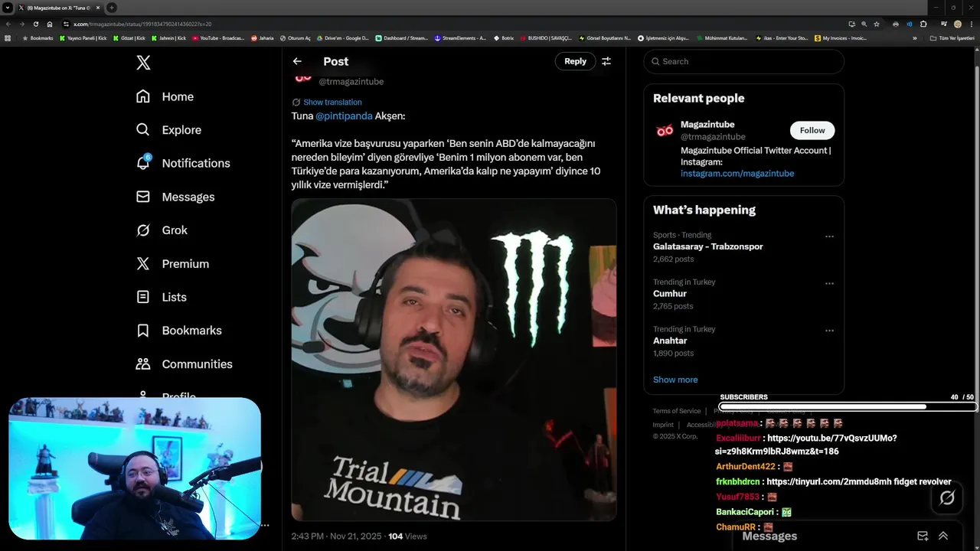Open the Chrome three-dot menu
Viewport: 980px width, 551px height.
971,24
